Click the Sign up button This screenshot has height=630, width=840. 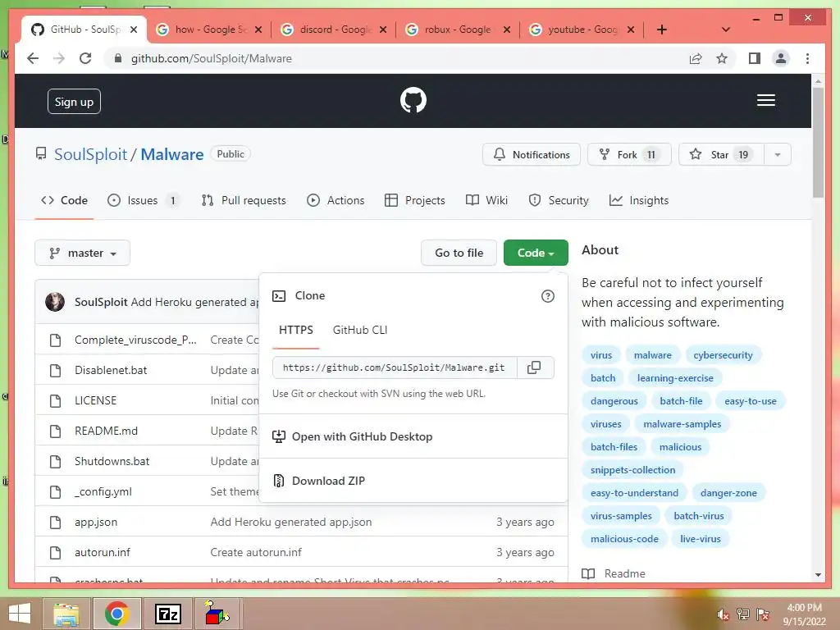coord(74,102)
